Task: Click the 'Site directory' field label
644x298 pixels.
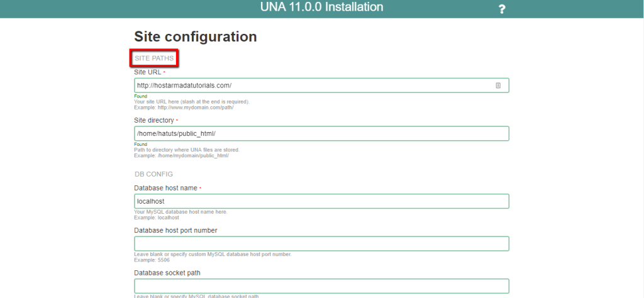Action: (x=154, y=120)
